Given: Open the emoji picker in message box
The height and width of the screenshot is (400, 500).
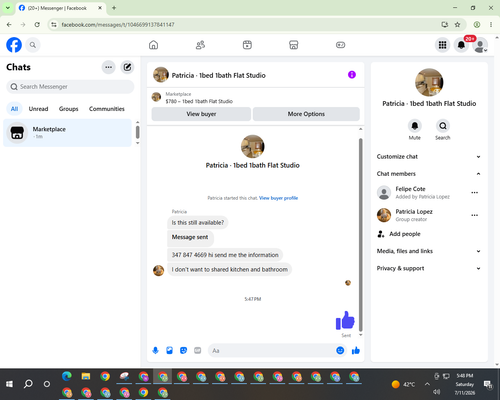Looking at the screenshot, I should point(340,350).
